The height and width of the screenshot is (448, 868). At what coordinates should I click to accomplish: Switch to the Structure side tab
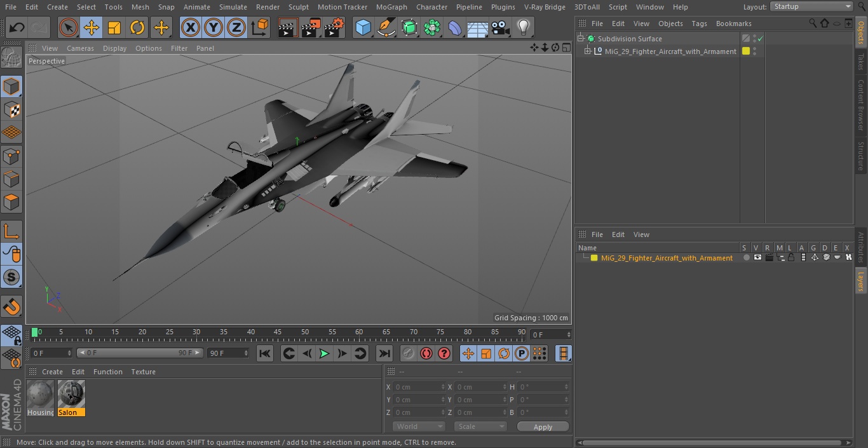coord(861,156)
